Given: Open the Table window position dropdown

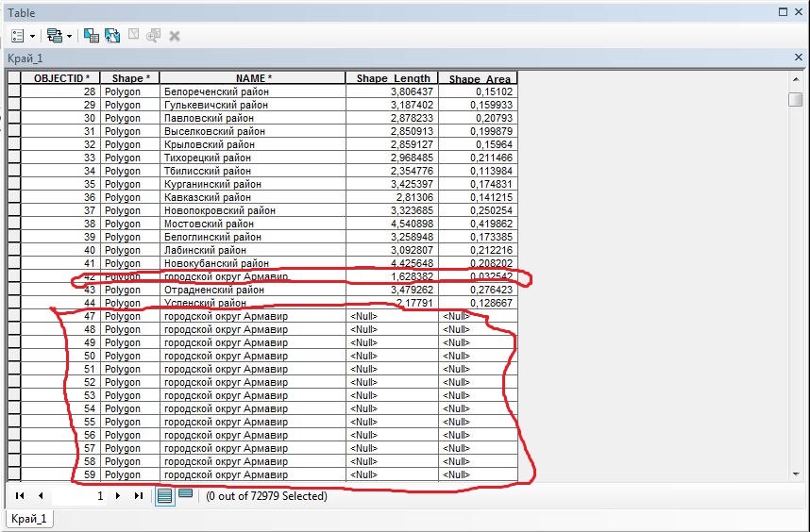Looking at the screenshot, I should point(783,13).
